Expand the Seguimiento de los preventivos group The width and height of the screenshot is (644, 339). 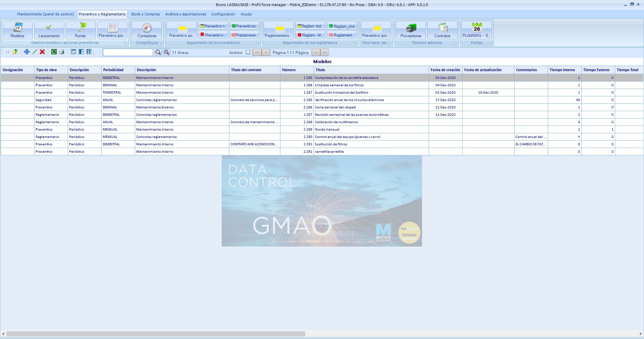[x=258, y=43]
